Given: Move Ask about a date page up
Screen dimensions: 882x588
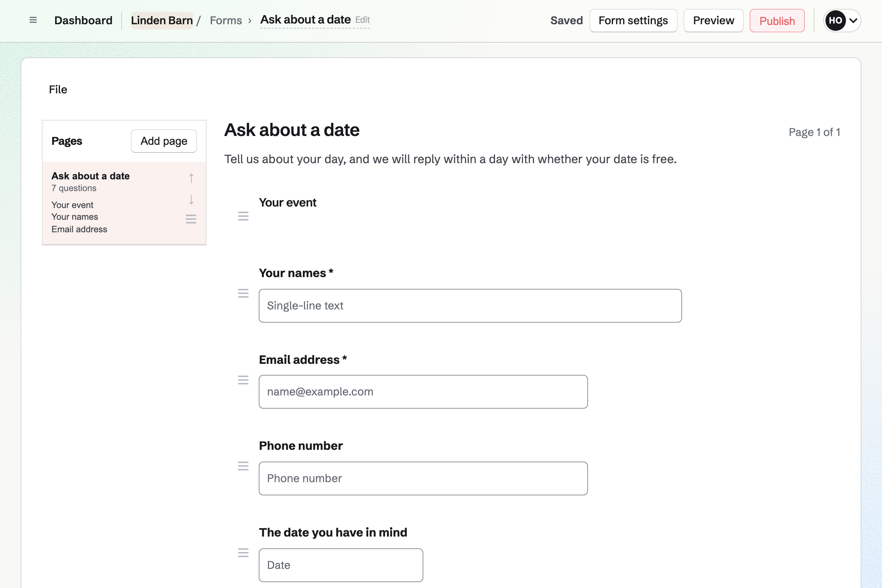Looking at the screenshot, I should tap(191, 178).
